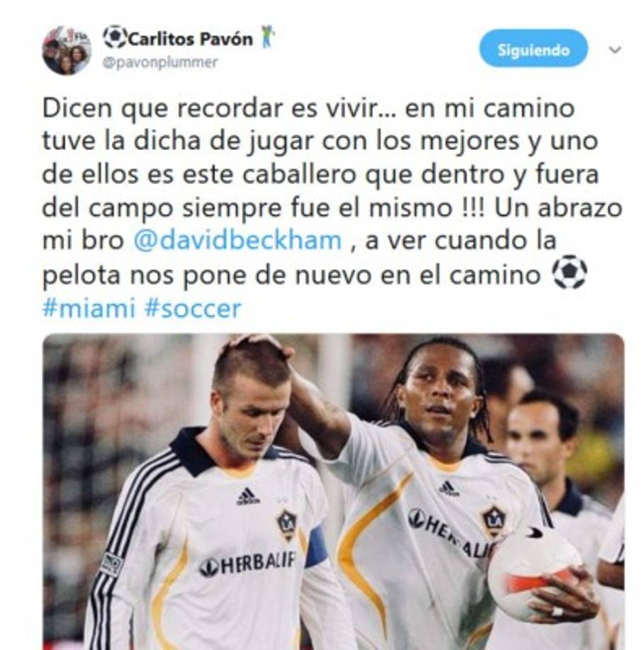644x650 pixels.
Task: Click Herbalife sponsor logo on left jersey
Action: coord(248,564)
